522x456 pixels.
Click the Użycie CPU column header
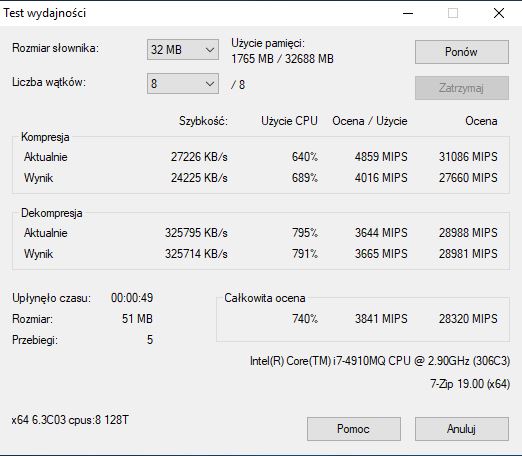(x=289, y=121)
